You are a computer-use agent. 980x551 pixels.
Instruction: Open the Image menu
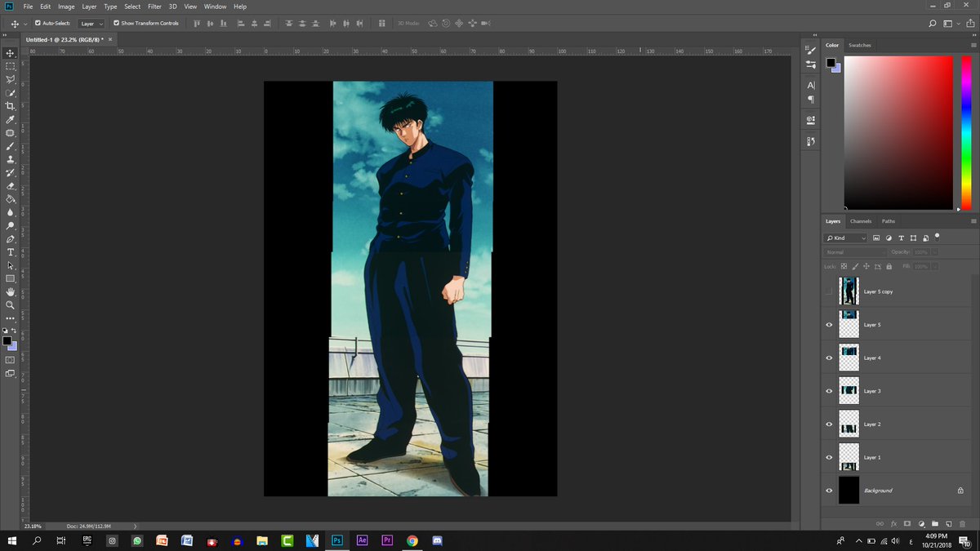coord(66,7)
